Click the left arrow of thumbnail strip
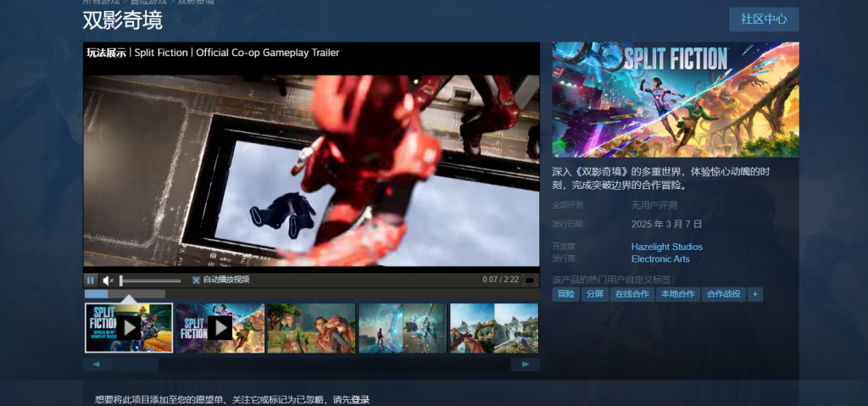The width and height of the screenshot is (868, 406). click(x=97, y=364)
